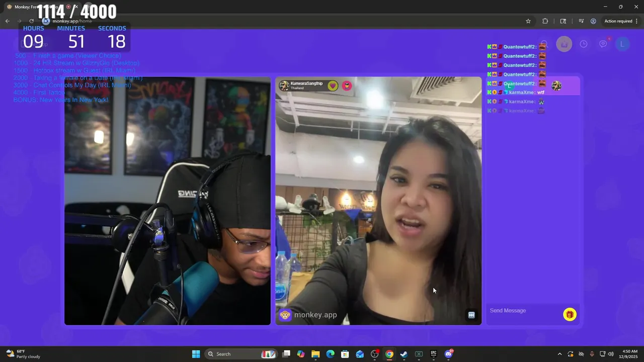Click the browser back arrow
This screenshot has width=644, height=362.
(7, 21)
